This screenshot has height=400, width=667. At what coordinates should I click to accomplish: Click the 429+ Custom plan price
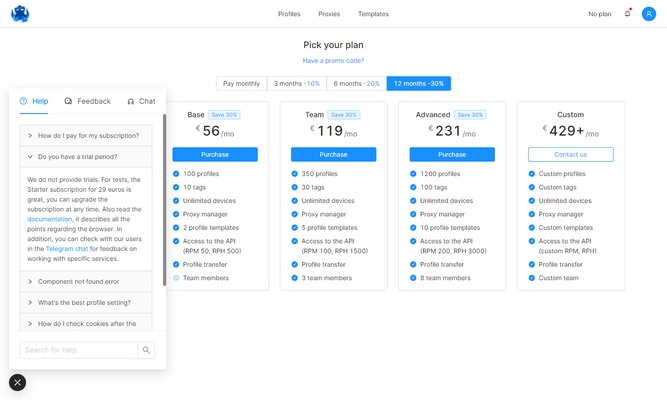click(x=570, y=131)
